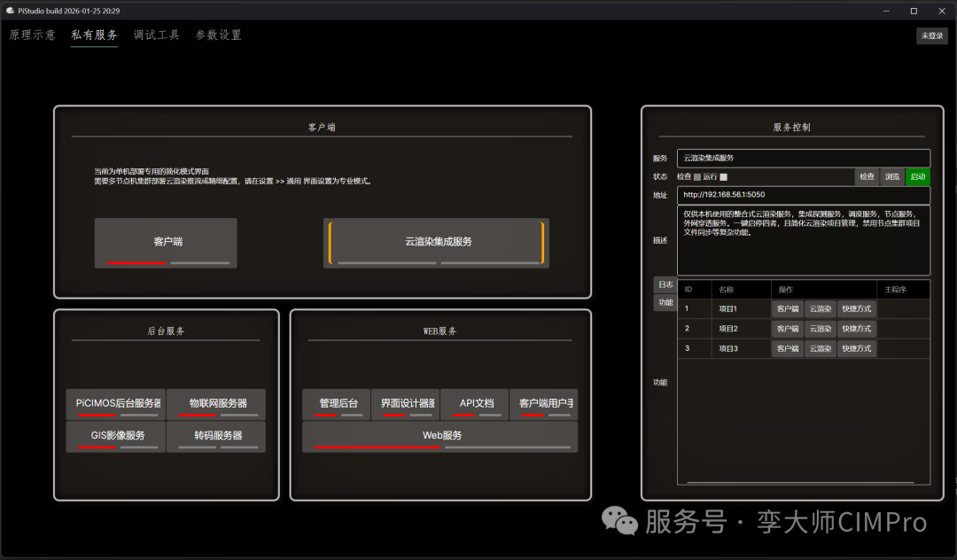Close the PiStudio window
This screenshot has width=957, height=560.
pos(942,11)
